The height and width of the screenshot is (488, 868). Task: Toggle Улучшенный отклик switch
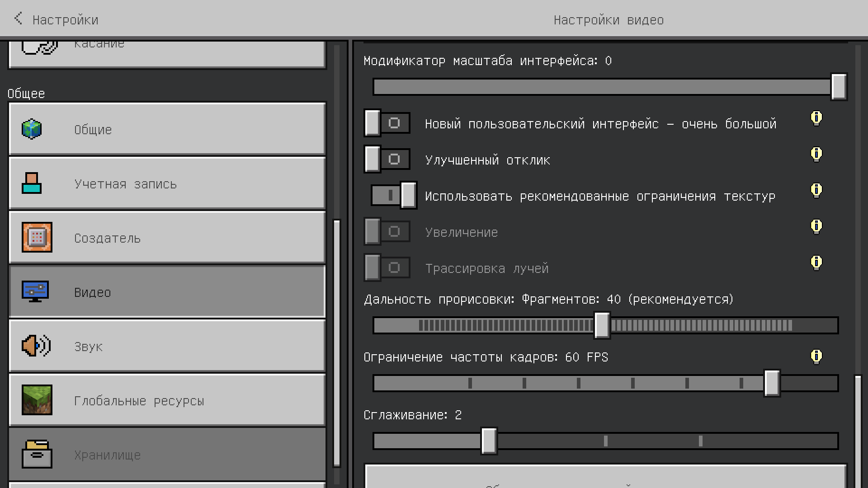(387, 159)
